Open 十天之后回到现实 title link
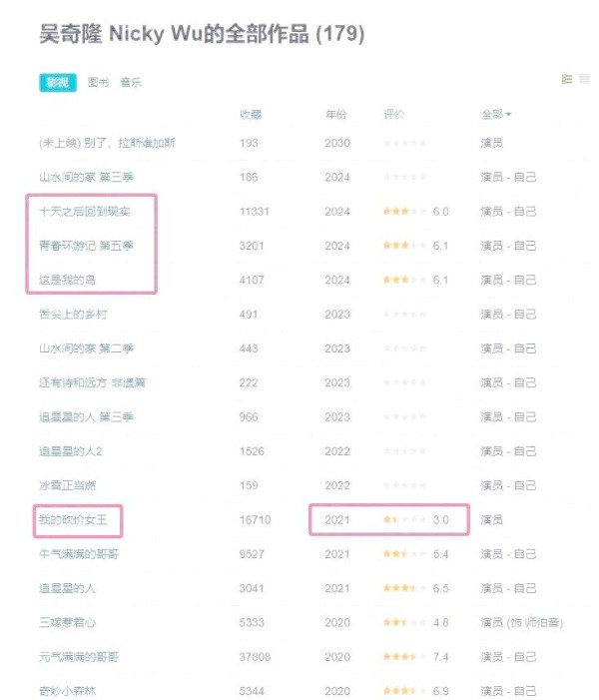This screenshot has width=599, height=700. 84,212
